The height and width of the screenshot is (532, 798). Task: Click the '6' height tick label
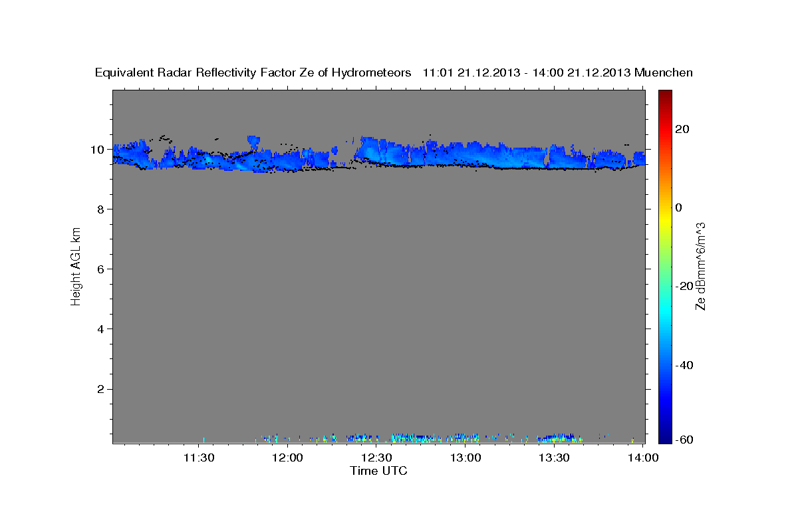click(101, 269)
